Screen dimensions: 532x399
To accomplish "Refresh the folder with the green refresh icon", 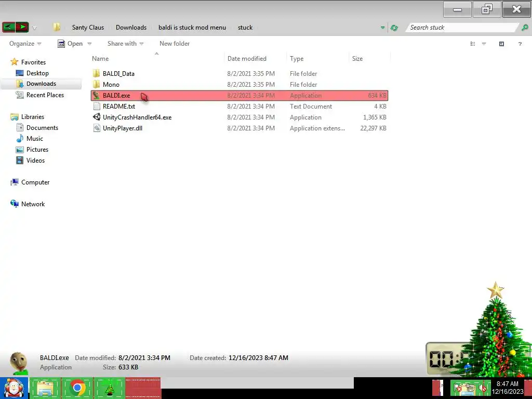I will point(394,28).
